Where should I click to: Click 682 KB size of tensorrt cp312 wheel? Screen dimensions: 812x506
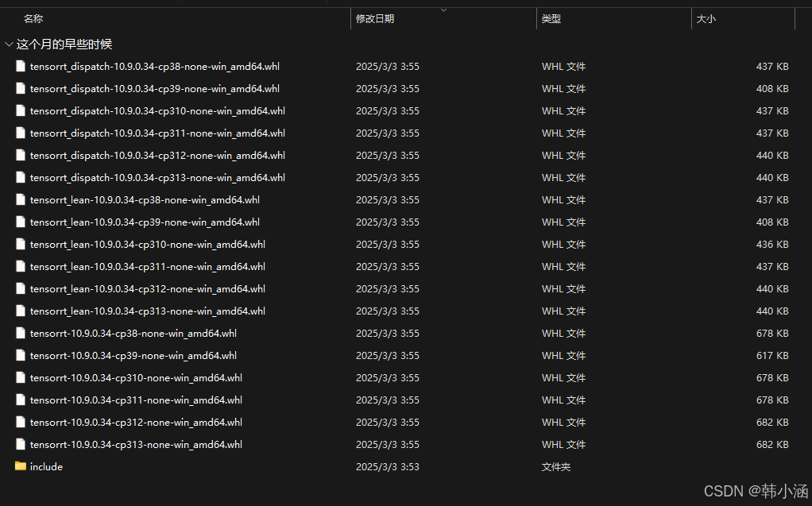point(772,423)
